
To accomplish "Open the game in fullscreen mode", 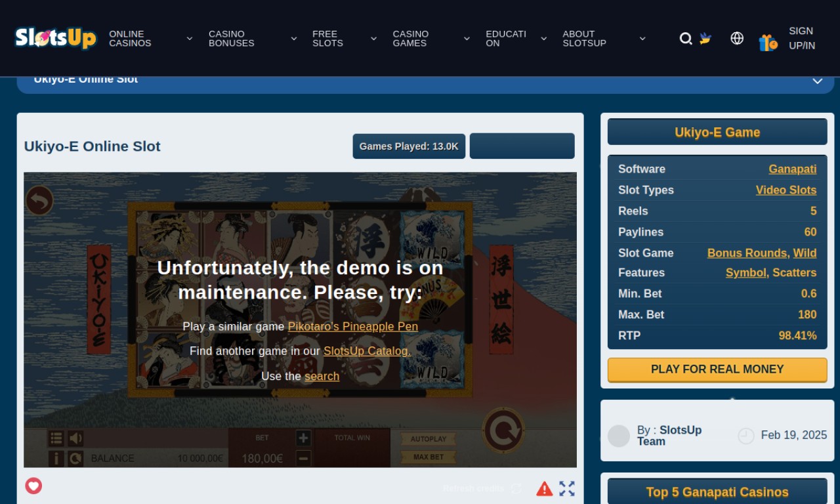I will (567, 488).
